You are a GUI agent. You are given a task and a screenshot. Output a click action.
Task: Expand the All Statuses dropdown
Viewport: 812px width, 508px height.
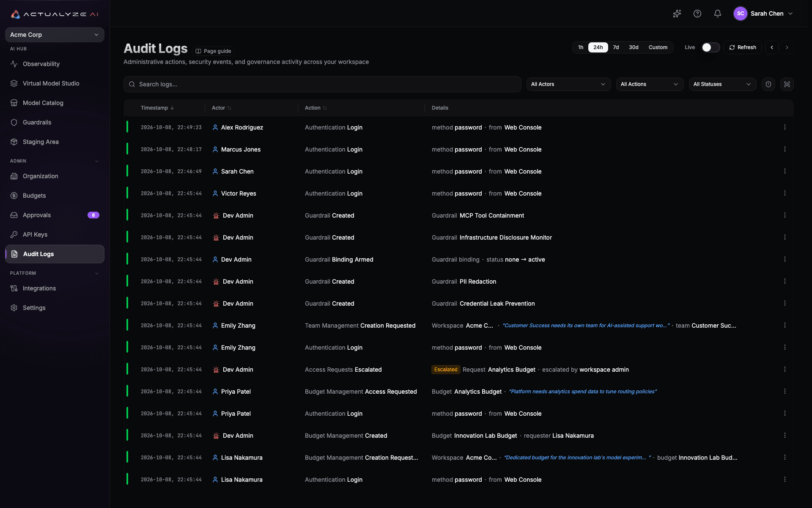(722, 84)
